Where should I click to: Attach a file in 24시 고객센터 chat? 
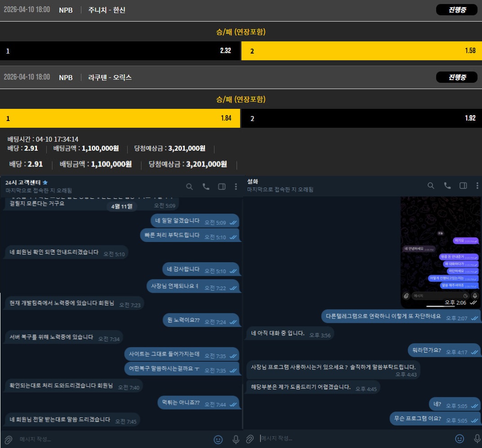pos(8,439)
